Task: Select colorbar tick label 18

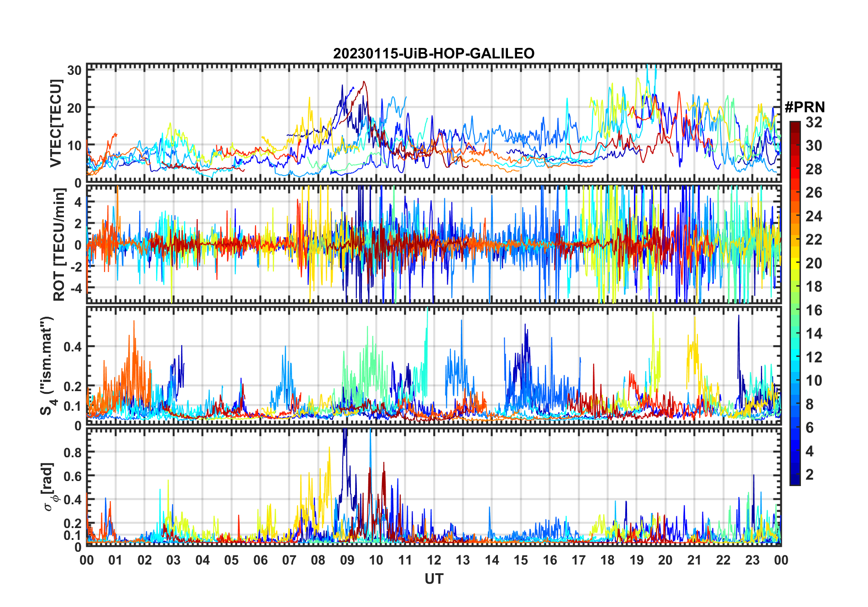Action: pos(814,287)
